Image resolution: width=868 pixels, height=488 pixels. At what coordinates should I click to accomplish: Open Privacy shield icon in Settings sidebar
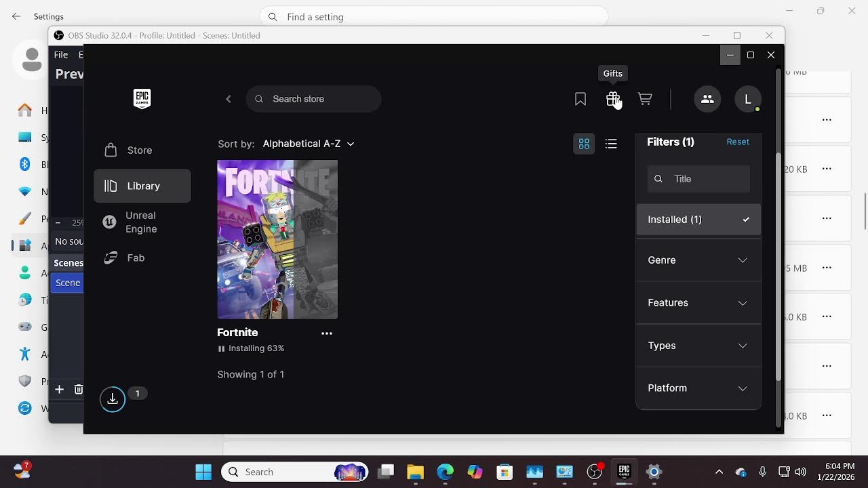click(25, 381)
